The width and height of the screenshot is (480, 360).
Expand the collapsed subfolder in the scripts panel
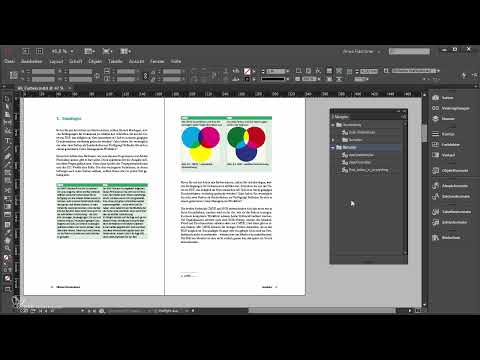[x=333, y=140]
